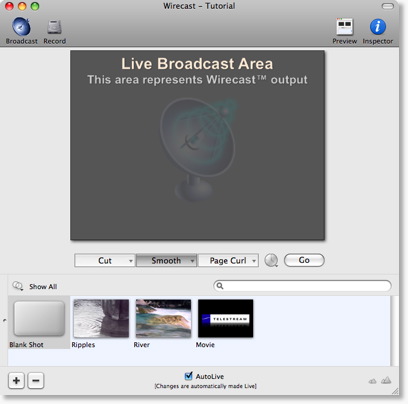Click inside the shot search field
This screenshot has height=404, width=408.
[x=302, y=286]
